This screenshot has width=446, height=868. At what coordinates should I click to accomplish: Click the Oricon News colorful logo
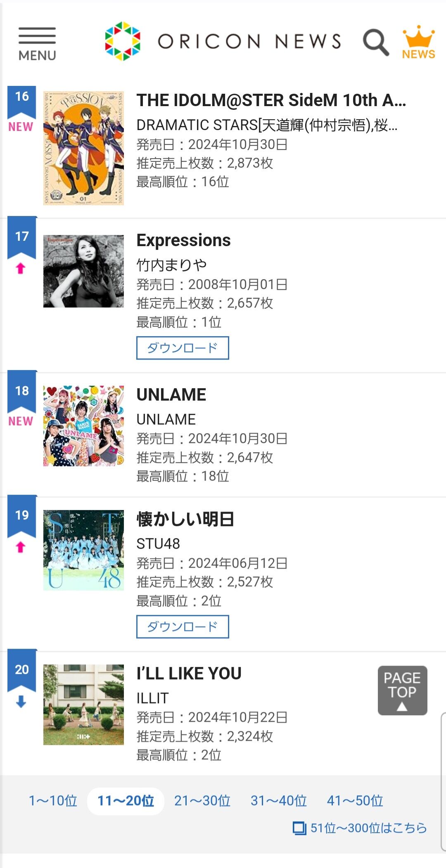click(123, 41)
